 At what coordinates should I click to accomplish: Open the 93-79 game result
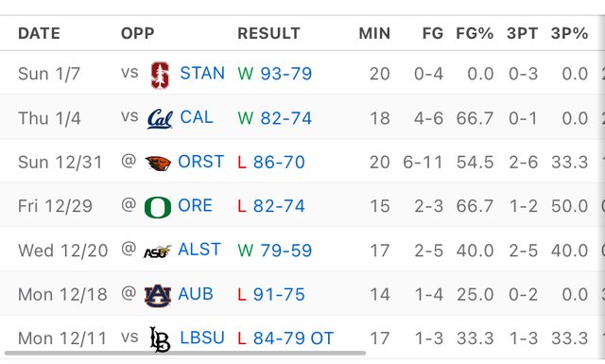285,74
